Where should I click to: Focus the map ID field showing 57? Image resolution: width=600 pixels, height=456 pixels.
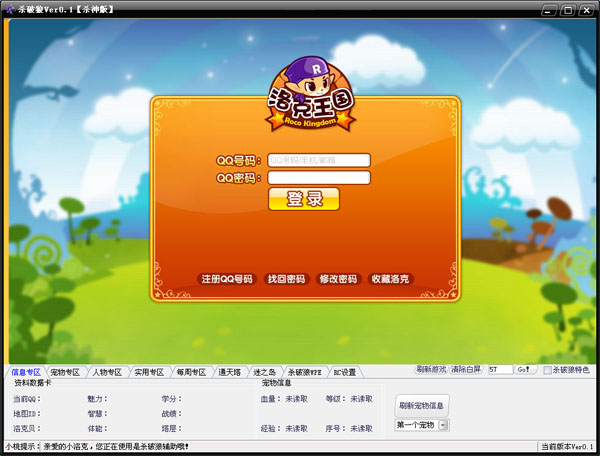(x=500, y=370)
